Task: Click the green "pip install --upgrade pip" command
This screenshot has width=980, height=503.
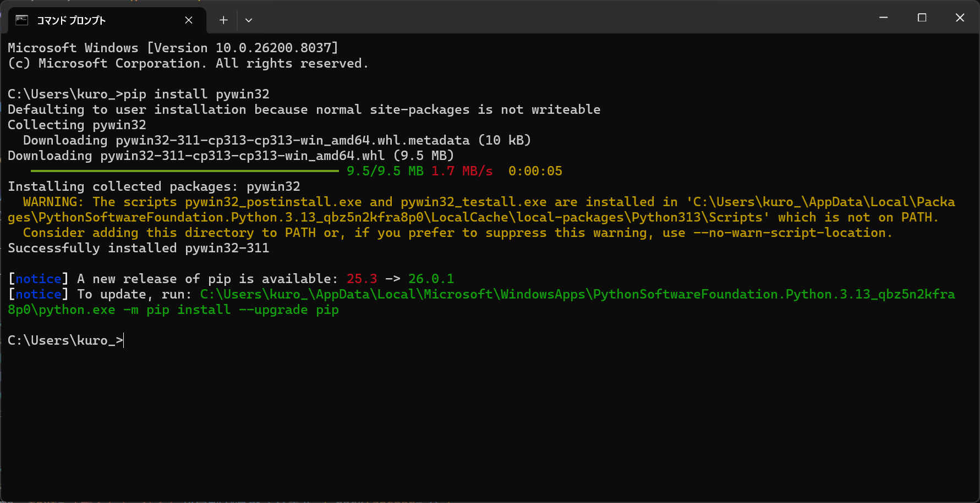Action: (242, 309)
